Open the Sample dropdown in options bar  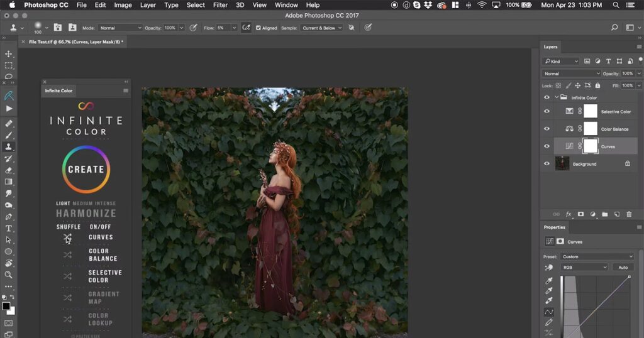(x=321, y=28)
